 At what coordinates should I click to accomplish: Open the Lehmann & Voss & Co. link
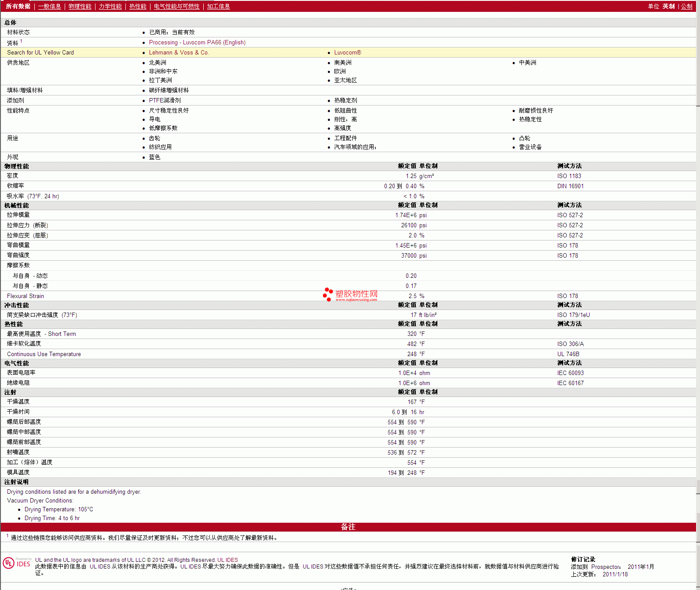[x=179, y=53]
